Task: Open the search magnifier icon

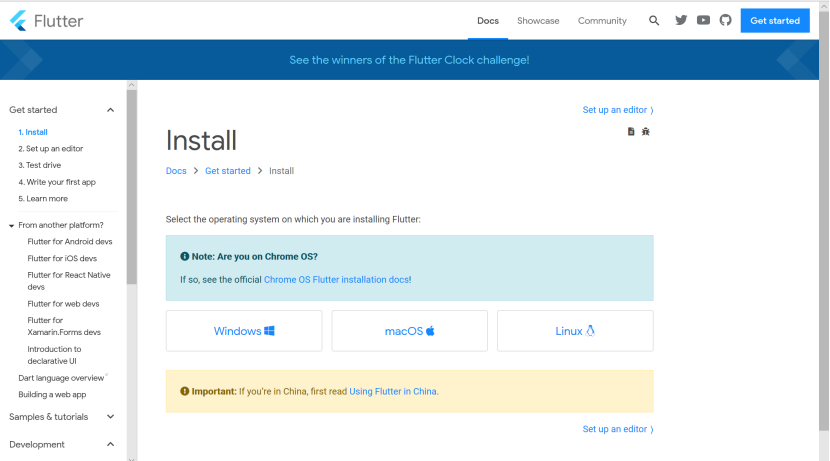Action: coord(654,21)
